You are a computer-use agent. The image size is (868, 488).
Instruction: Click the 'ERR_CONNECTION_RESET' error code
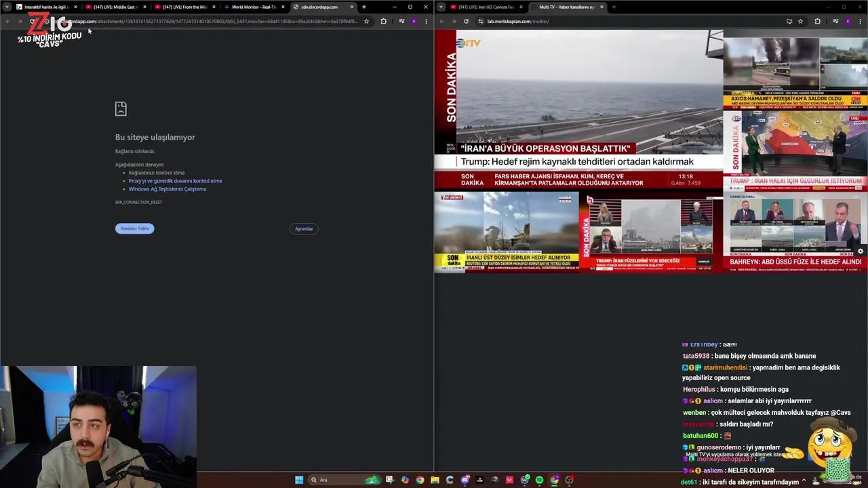(x=138, y=202)
